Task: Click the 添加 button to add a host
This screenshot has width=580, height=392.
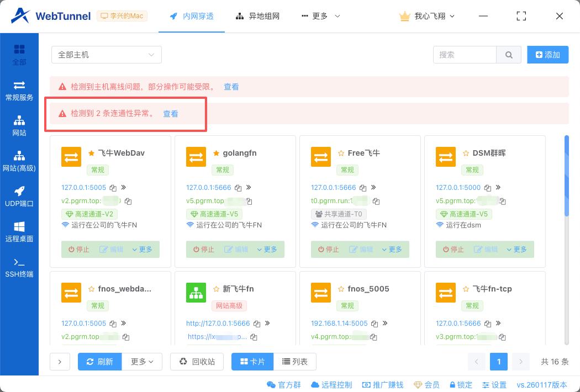Action: 547,55
